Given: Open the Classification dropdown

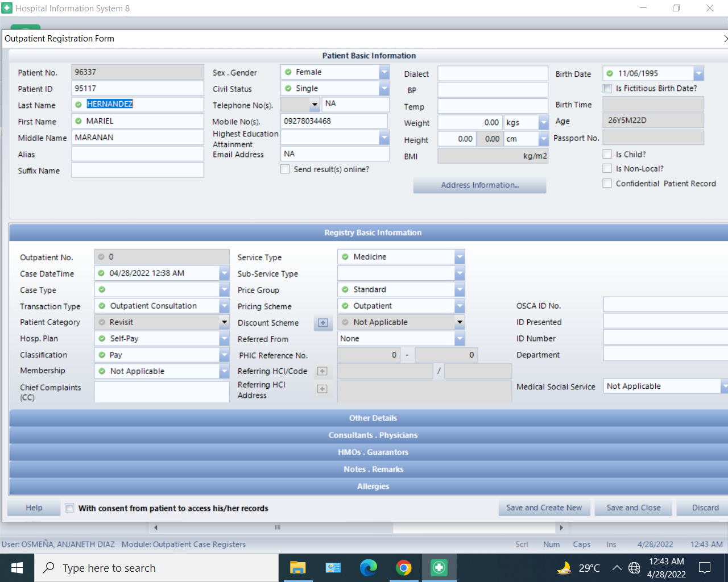Looking at the screenshot, I should (225, 355).
